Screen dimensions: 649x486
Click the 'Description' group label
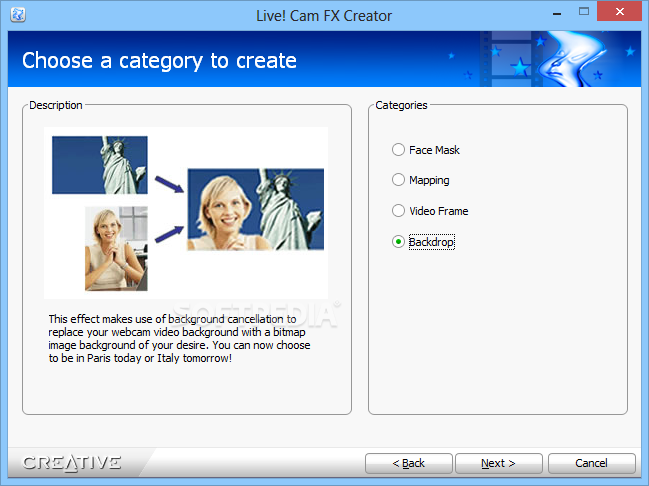click(x=56, y=105)
